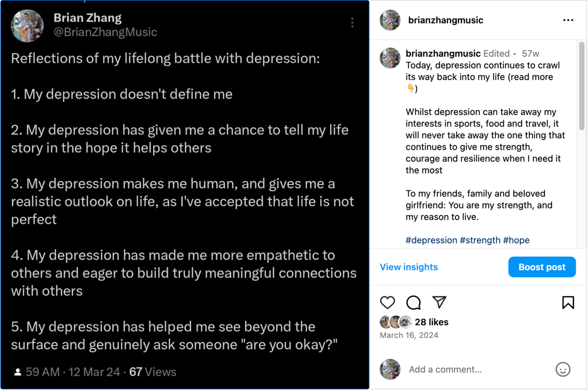Click the avatar beside the caption

(x=390, y=58)
